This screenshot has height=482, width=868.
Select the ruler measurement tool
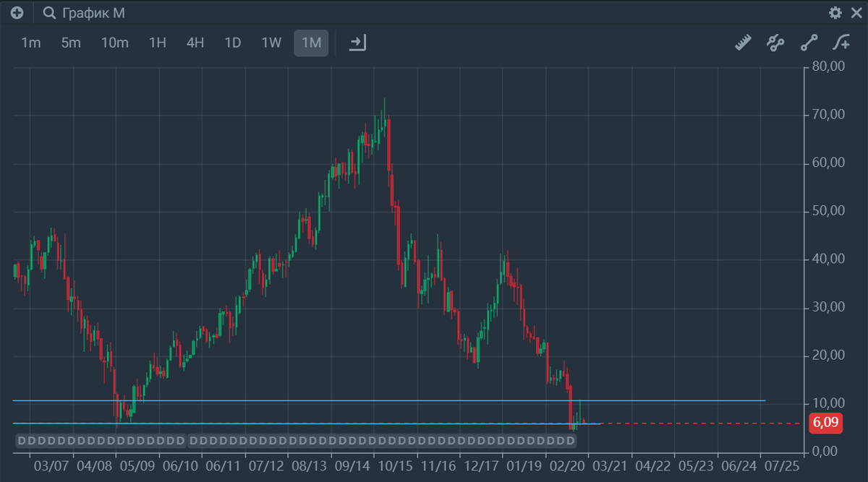tap(743, 43)
